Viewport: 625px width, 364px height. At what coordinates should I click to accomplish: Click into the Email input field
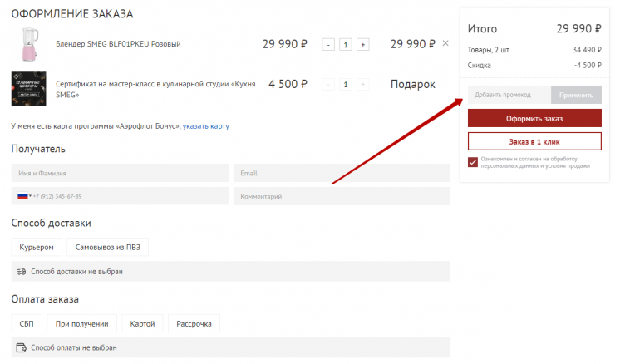341,173
